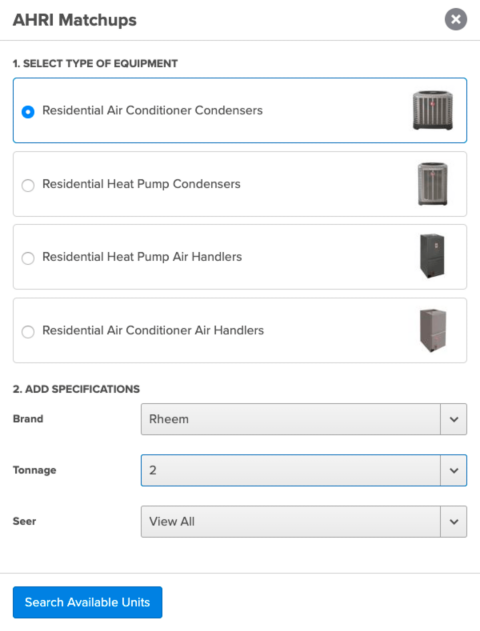Viewport: 480px width, 631px height.
Task: Click the Tonnage dropdown chevron arrow
Action: click(454, 470)
